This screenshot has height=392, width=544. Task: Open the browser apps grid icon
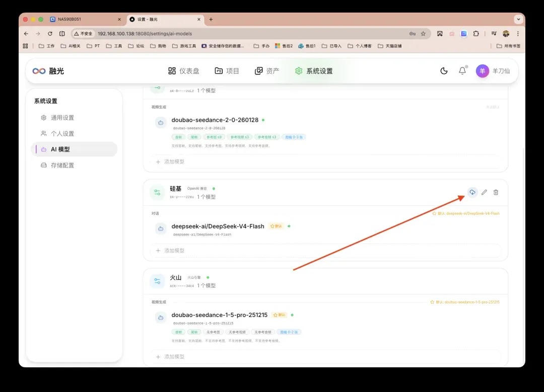tap(25, 46)
